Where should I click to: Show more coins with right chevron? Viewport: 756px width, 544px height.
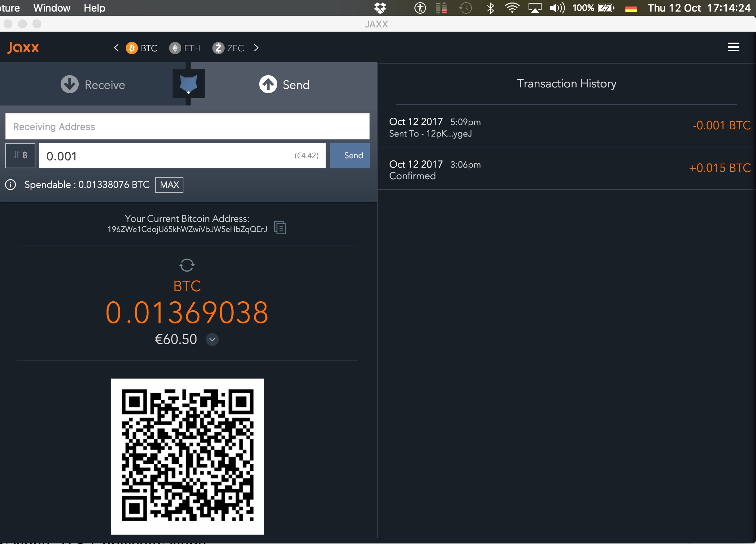[256, 48]
